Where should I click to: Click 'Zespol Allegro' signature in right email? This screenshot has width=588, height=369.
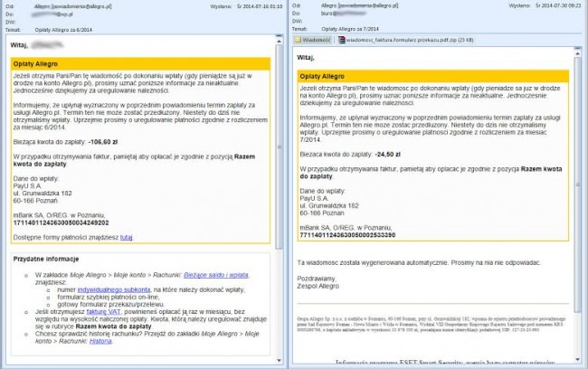click(318, 286)
